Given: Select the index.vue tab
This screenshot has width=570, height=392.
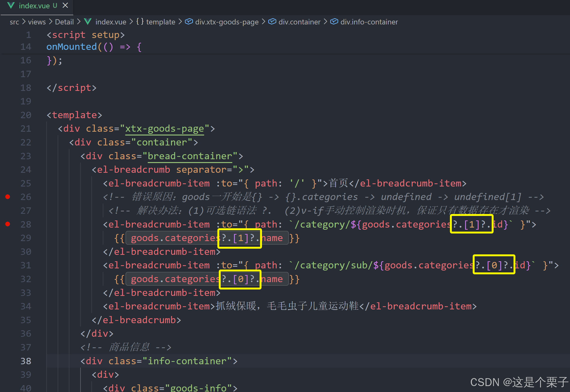Looking at the screenshot, I should tap(34, 6).
